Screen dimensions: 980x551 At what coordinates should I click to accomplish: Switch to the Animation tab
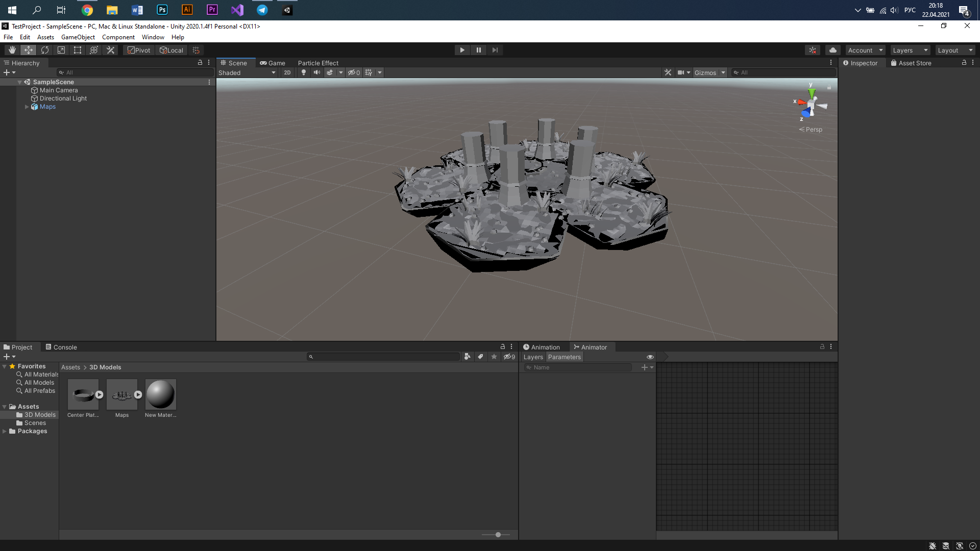point(541,347)
